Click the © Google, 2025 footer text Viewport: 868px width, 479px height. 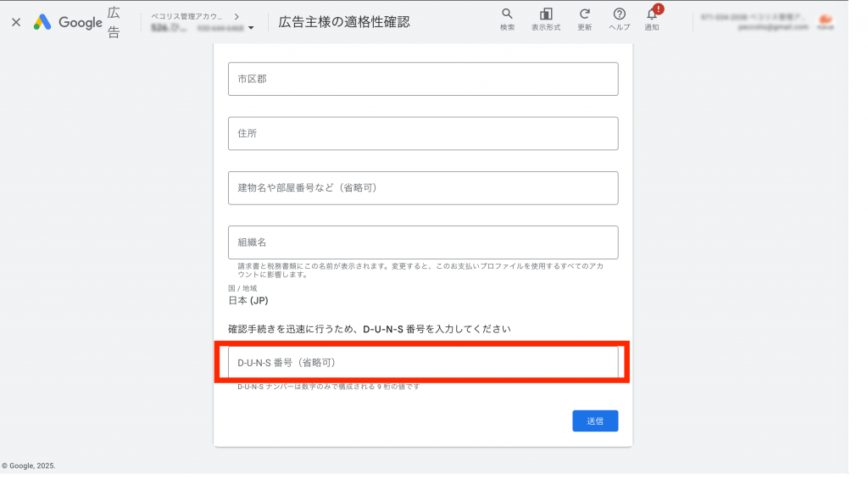click(x=29, y=465)
